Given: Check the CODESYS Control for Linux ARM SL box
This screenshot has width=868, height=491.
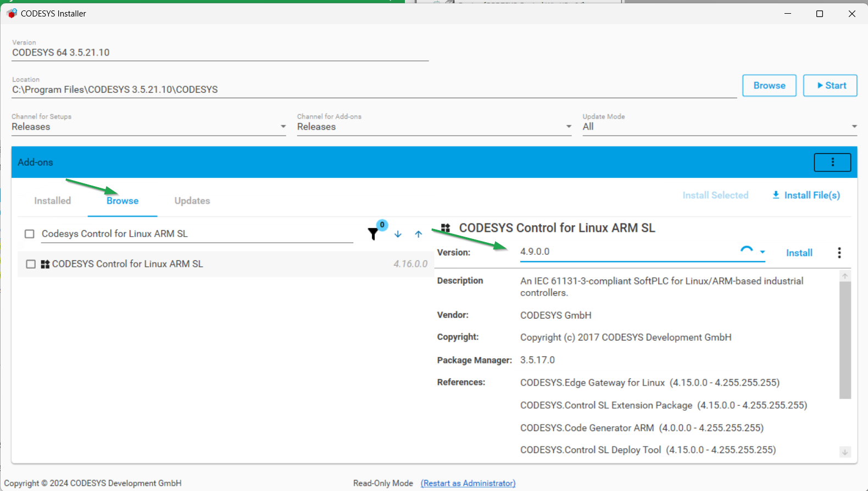Looking at the screenshot, I should click(x=31, y=264).
